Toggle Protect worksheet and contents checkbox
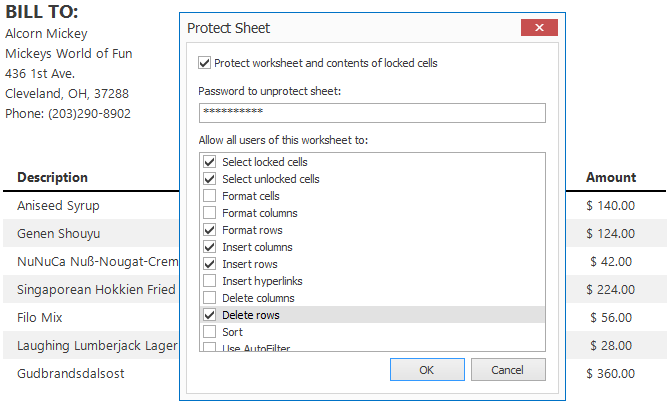 205,63
